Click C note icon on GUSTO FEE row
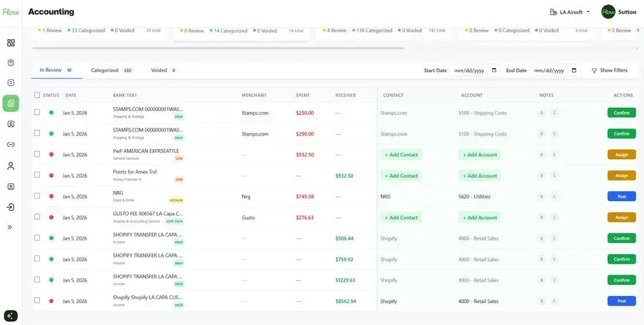The width and height of the screenshot is (644, 325). 554,217
